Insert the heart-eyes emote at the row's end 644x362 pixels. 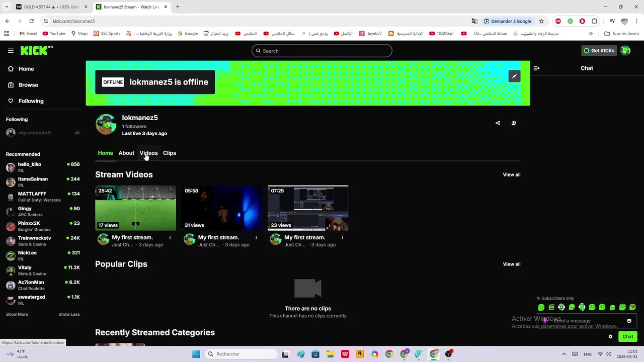pos(632,307)
